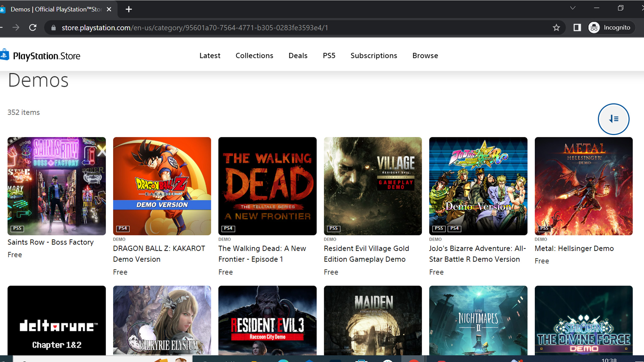The width and height of the screenshot is (644, 362).
Task: Reload the page
Action: tap(33, 28)
